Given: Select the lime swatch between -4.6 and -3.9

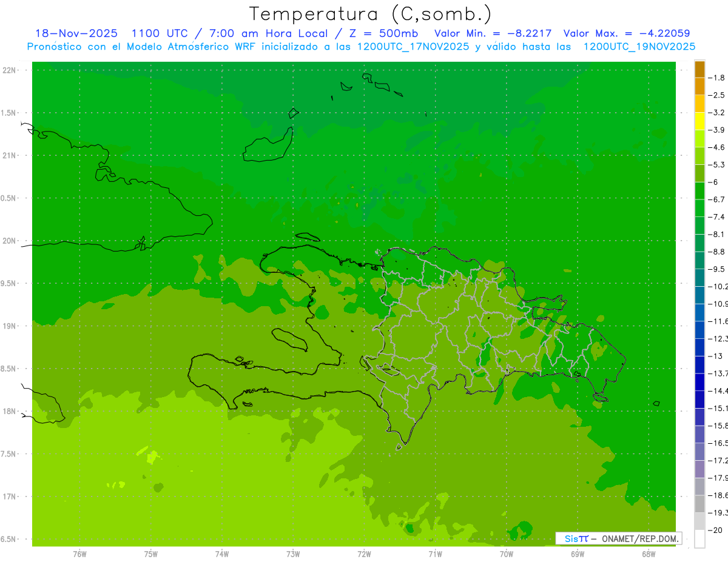Looking at the screenshot, I should [699, 138].
